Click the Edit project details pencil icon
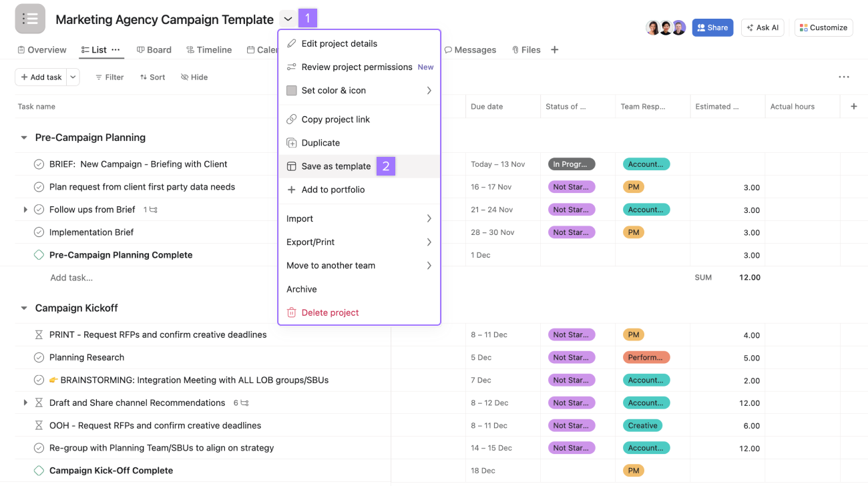Viewport: 868px width, 486px height. pyautogui.click(x=291, y=43)
